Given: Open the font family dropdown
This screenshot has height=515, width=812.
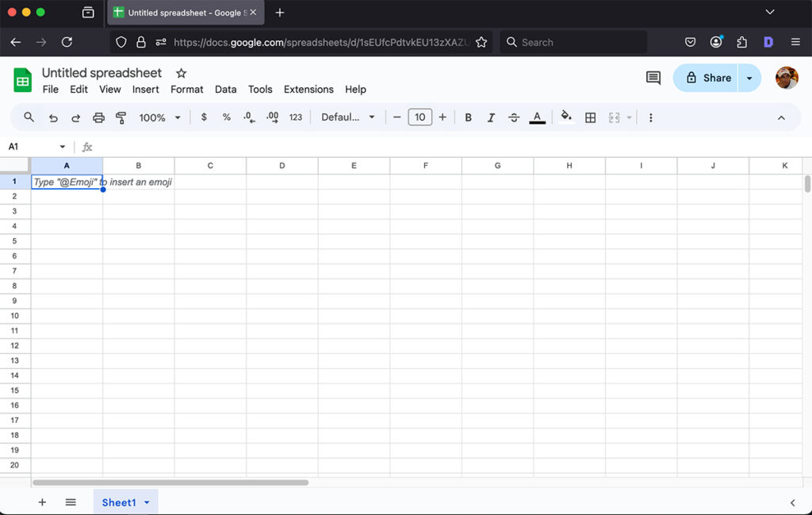Looking at the screenshot, I should pos(347,117).
